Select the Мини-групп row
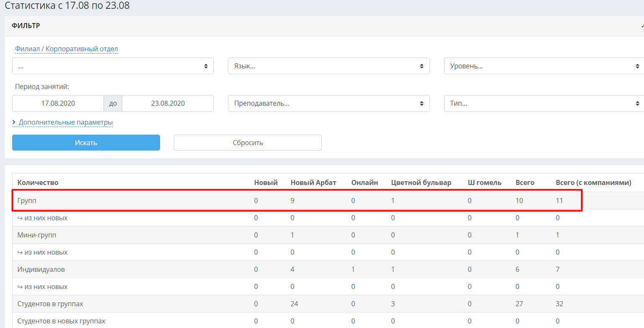Viewport: 644px width, 328px height. click(328, 235)
